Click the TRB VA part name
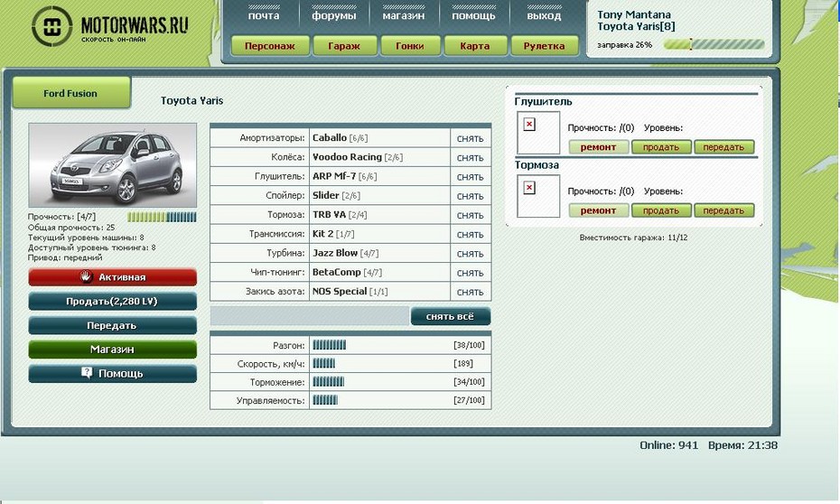The height and width of the screenshot is (504, 840). point(329,215)
